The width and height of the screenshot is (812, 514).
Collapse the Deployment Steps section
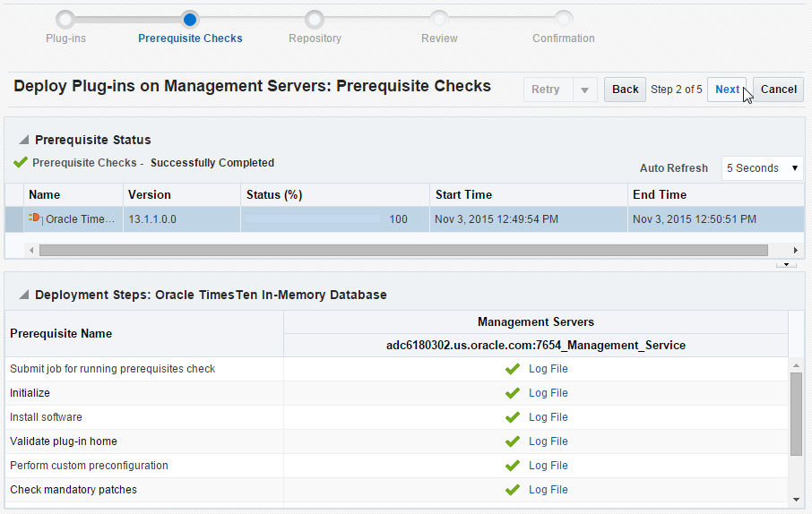coord(22,295)
